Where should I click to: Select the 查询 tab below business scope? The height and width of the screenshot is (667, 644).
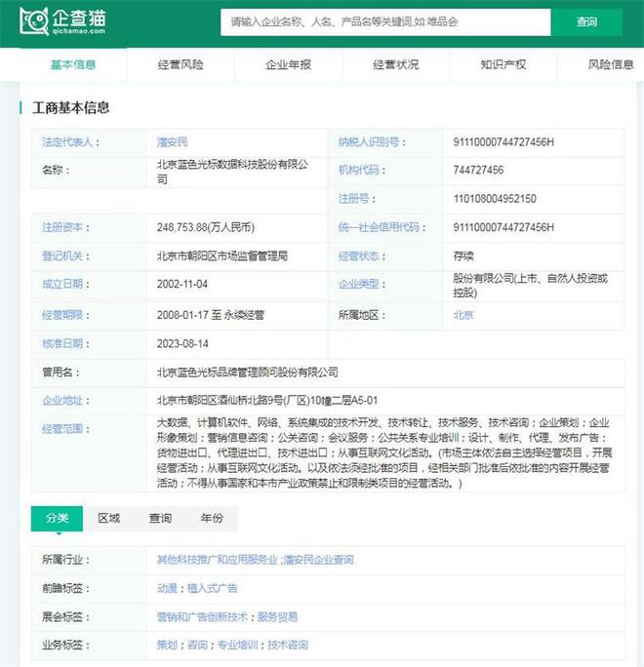point(160,518)
